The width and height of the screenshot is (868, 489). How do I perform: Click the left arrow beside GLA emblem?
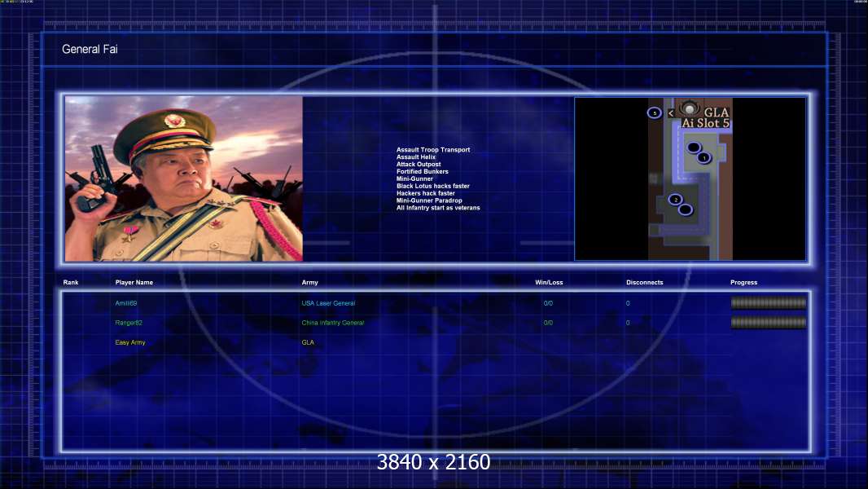pos(671,113)
